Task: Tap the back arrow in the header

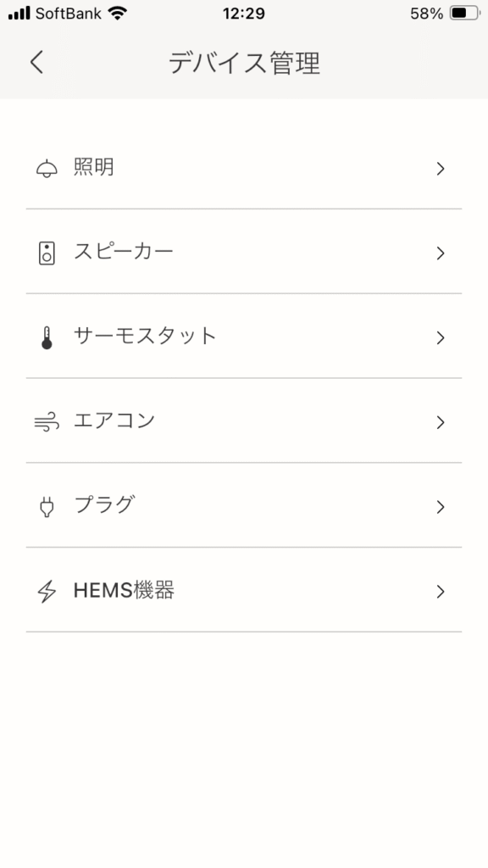Action: coord(36,62)
